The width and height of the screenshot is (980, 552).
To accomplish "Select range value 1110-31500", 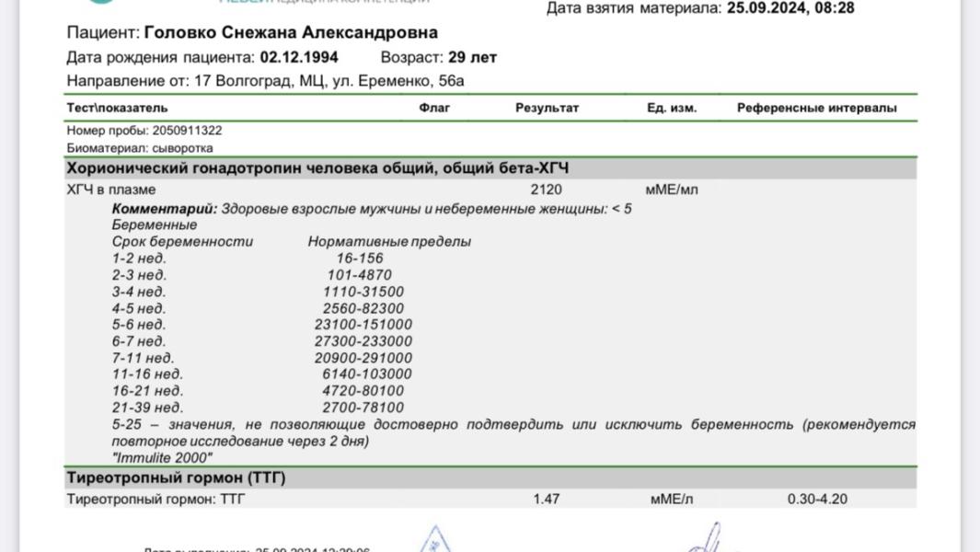I will coord(363,292).
